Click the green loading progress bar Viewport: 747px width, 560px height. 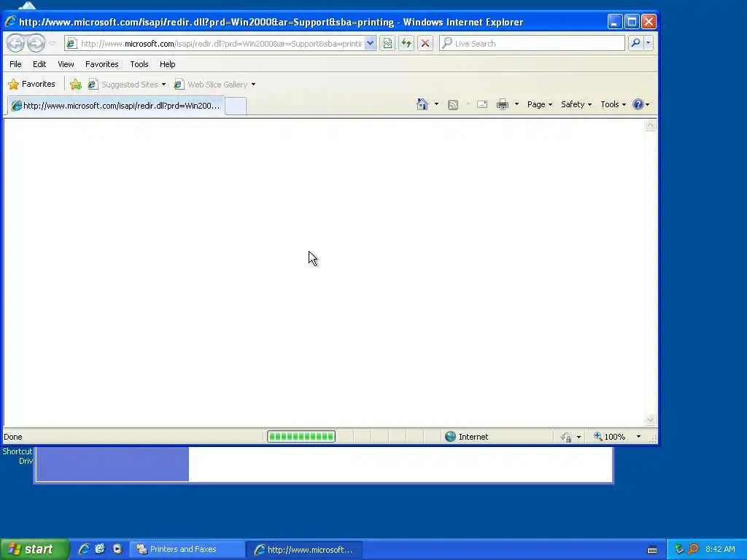[x=301, y=436]
